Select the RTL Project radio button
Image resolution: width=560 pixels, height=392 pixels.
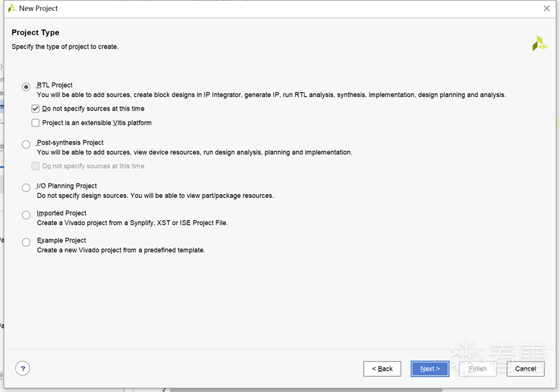click(x=26, y=87)
